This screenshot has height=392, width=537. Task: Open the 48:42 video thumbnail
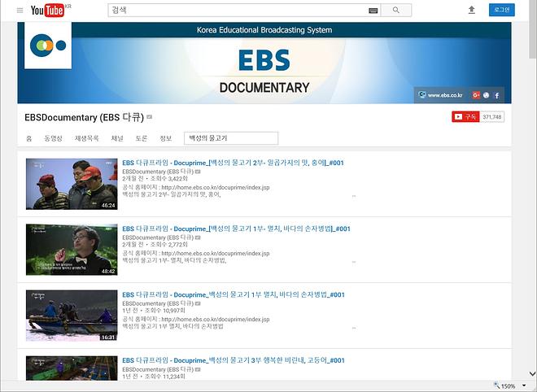click(x=72, y=250)
